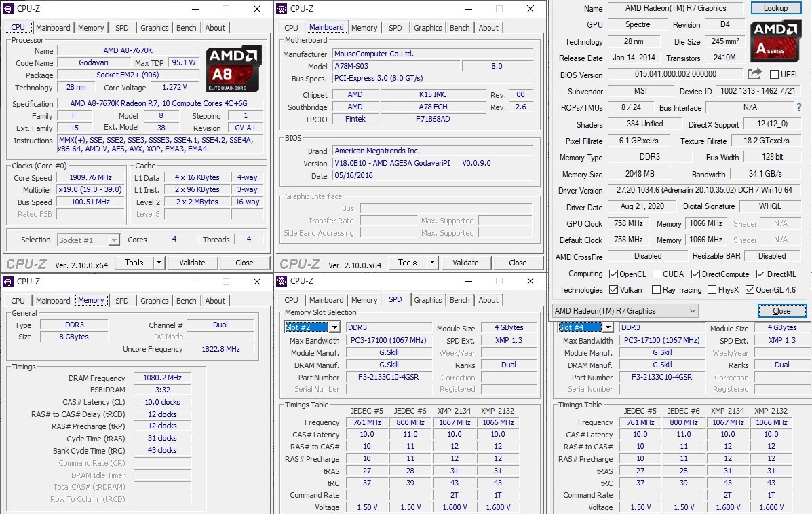Click the Tools button in the Mainboard tab window

click(407, 263)
